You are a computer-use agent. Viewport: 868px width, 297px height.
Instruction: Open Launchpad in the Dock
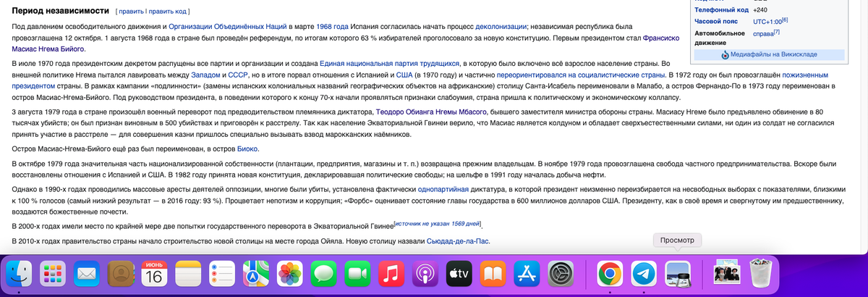(52, 274)
